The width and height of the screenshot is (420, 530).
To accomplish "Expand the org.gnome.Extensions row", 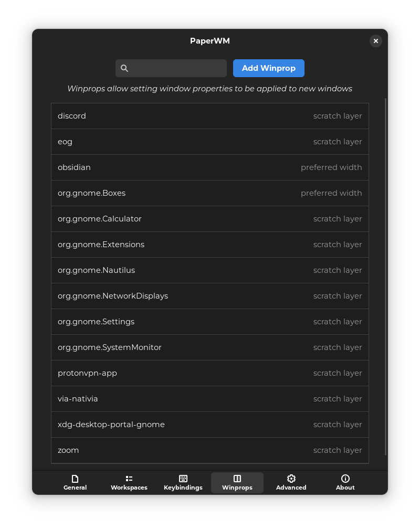I will tap(209, 245).
